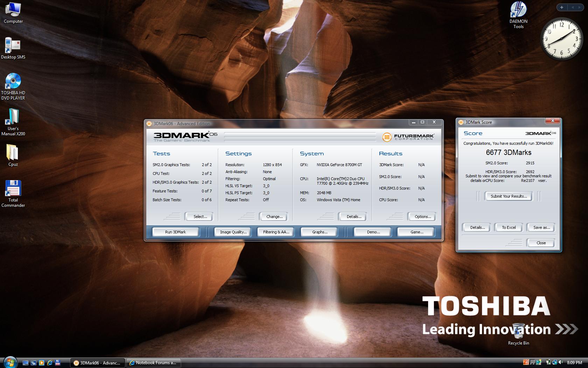Open DAEMON Tools desktop shortcut
The height and width of the screenshot is (368, 588).
518,15
